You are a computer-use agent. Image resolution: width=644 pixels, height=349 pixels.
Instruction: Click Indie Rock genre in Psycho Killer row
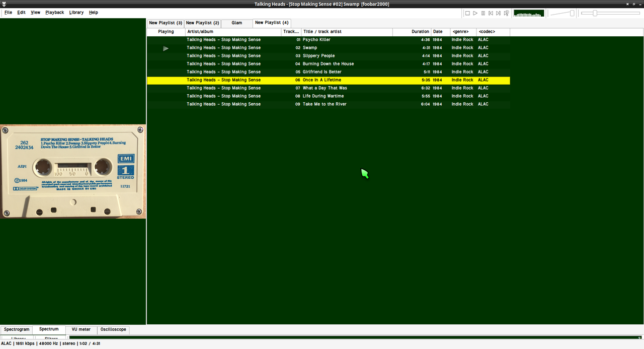coord(462,40)
